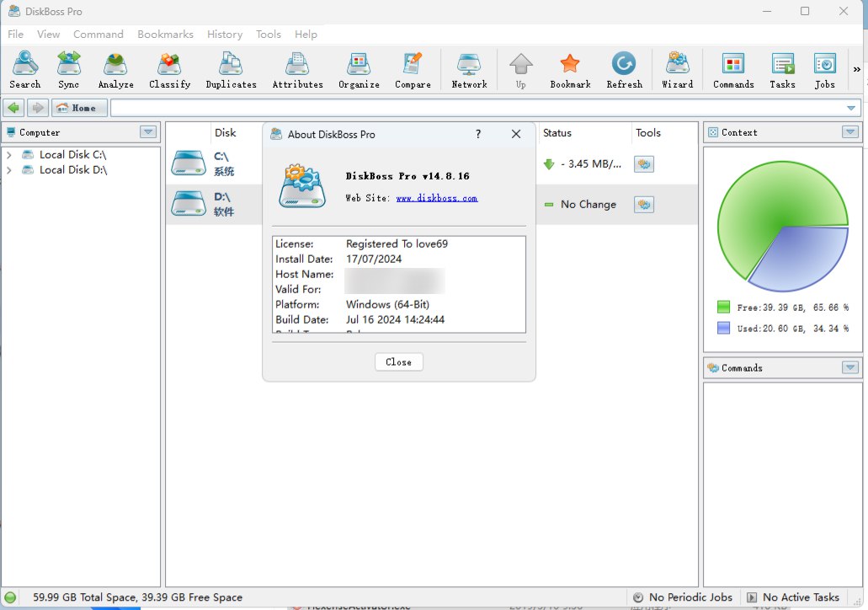Screen dimensions: 868x610
Task: Select the Build Date value text
Action: click(x=395, y=319)
